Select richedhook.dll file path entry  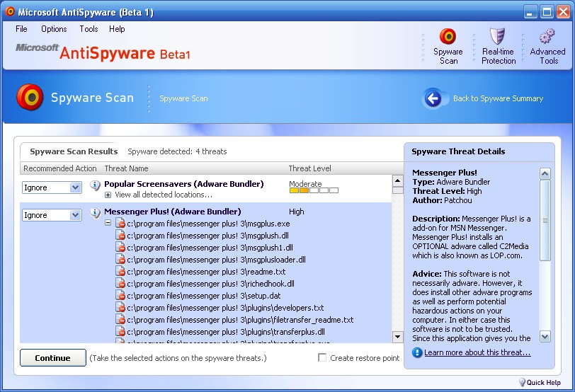[210, 284]
